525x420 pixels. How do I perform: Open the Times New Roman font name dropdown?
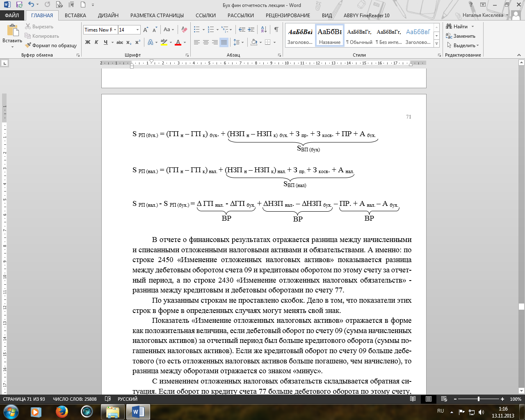pos(115,30)
